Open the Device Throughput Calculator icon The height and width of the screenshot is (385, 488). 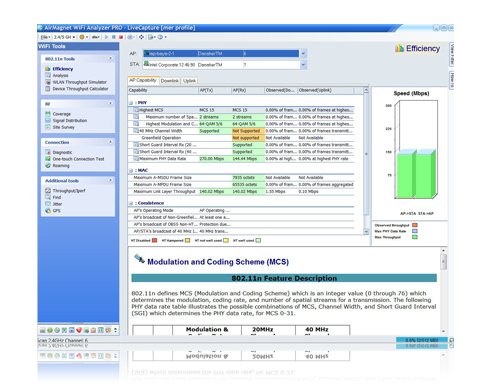click(48, 89)
